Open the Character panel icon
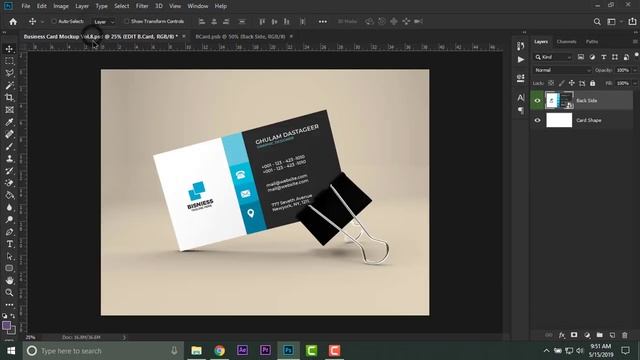The width and height of the screenshot is (640, 360). click(520, 98)
